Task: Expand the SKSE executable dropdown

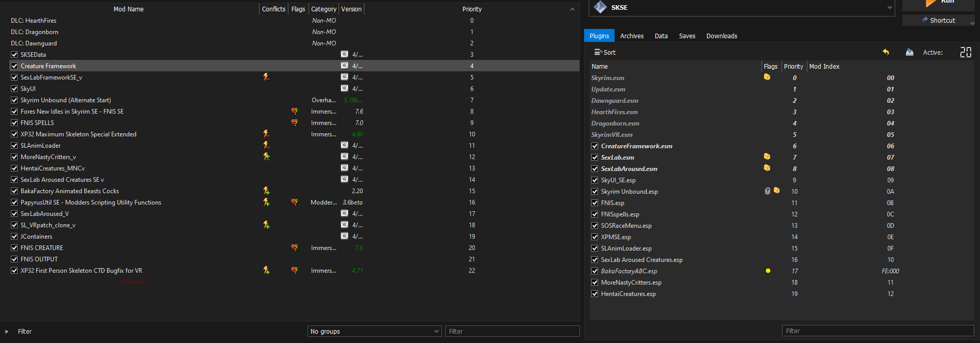Action: point(890,7)
